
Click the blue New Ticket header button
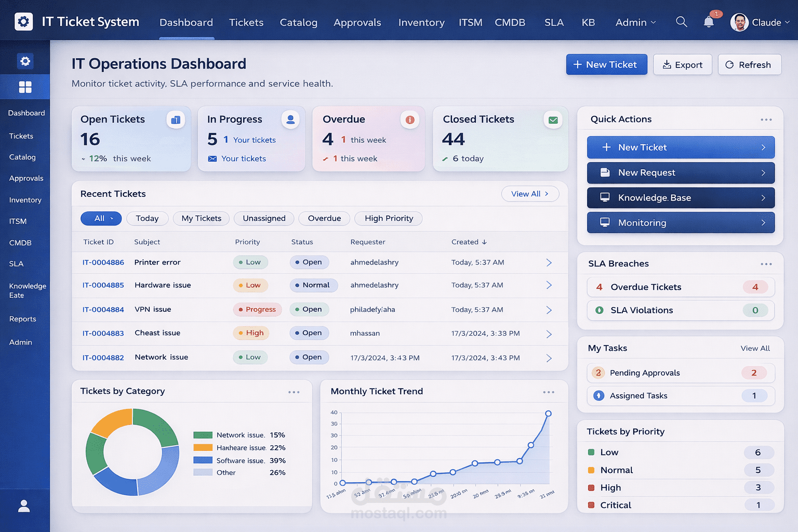point(607,64)
